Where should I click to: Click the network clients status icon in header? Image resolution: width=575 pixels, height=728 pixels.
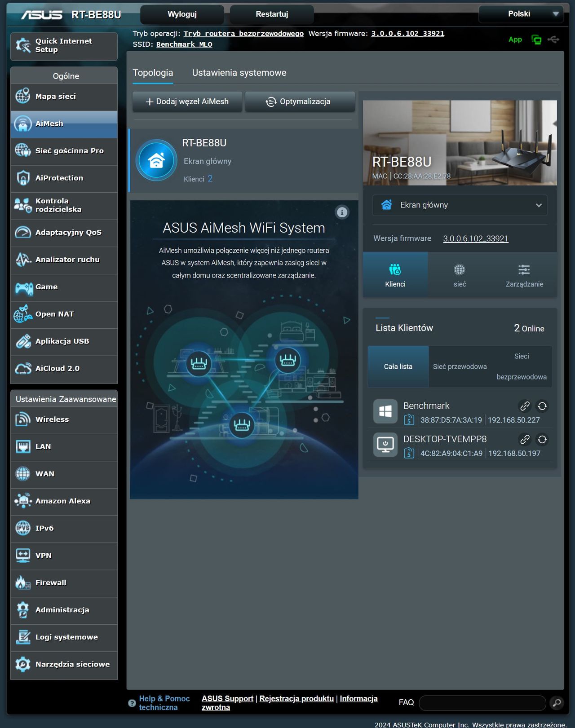[x=536, y=40]
